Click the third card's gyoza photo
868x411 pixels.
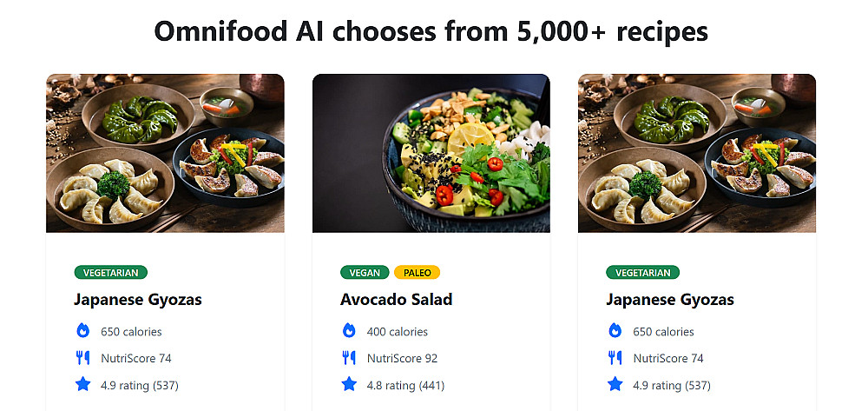tap(697, 153)
